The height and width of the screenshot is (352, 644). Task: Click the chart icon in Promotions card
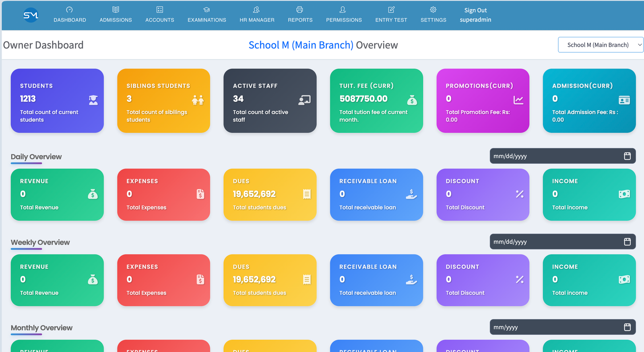pos(518,100)
